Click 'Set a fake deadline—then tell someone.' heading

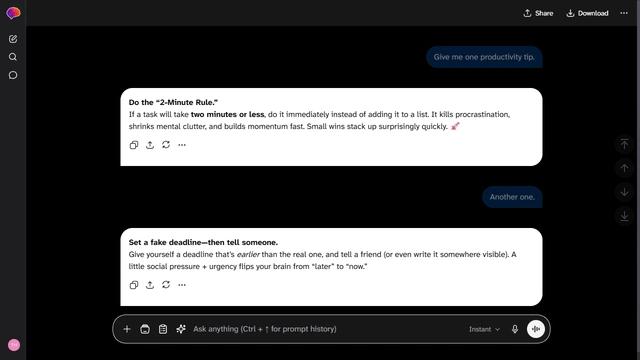[x=203, y=242]
